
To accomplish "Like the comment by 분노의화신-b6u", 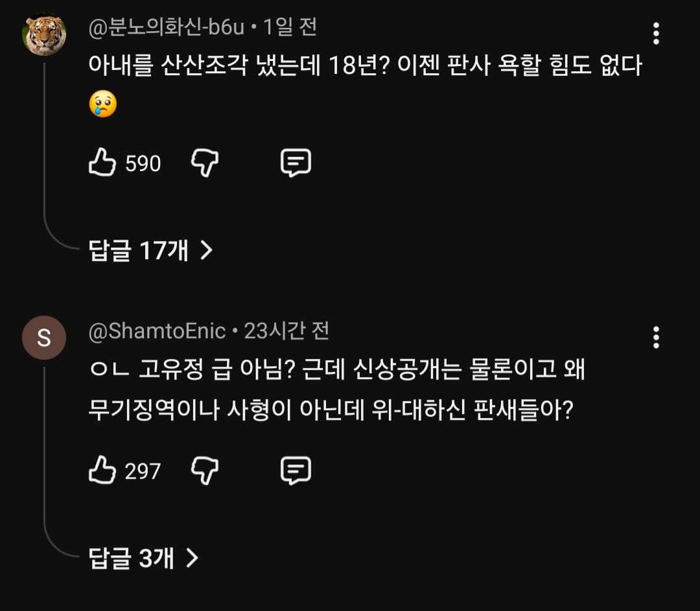I will [x=102, y=163].
